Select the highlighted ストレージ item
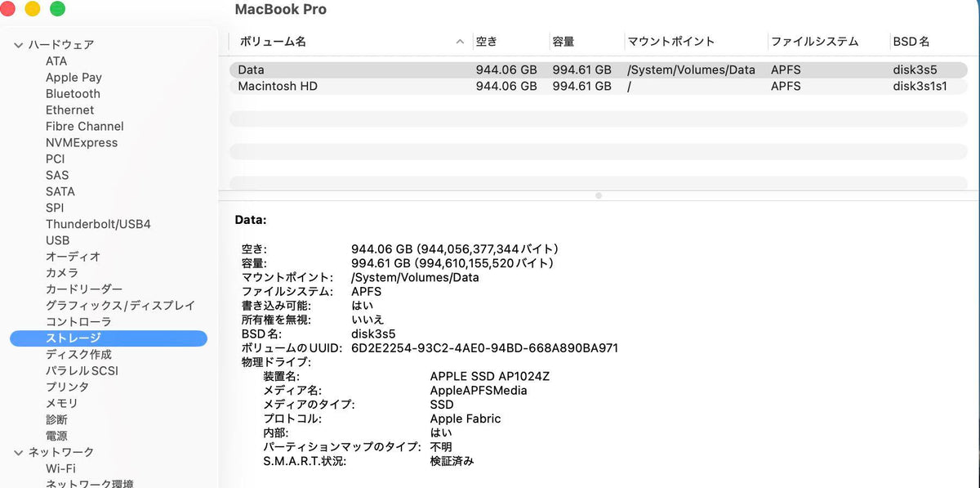This screenshot has width=980, height=488. 109,338
